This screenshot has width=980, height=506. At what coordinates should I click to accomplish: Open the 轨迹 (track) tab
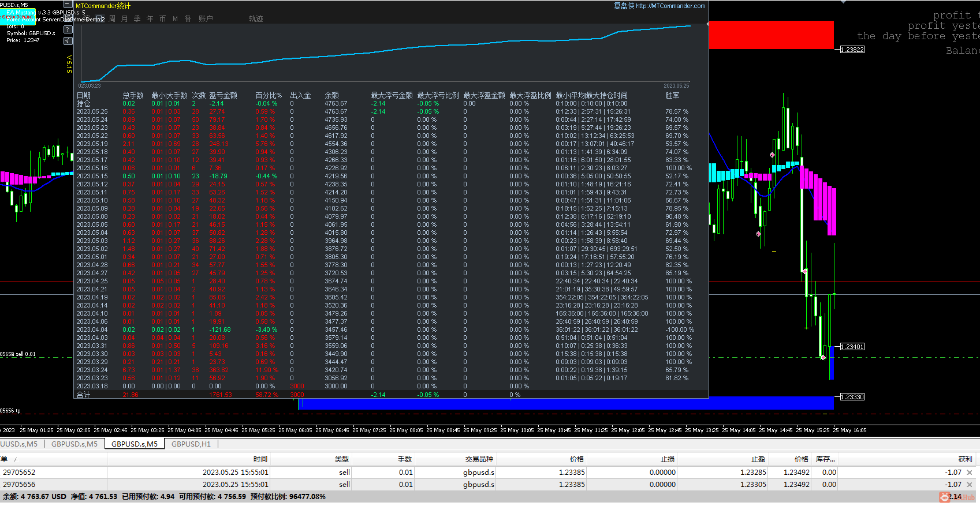256,19
